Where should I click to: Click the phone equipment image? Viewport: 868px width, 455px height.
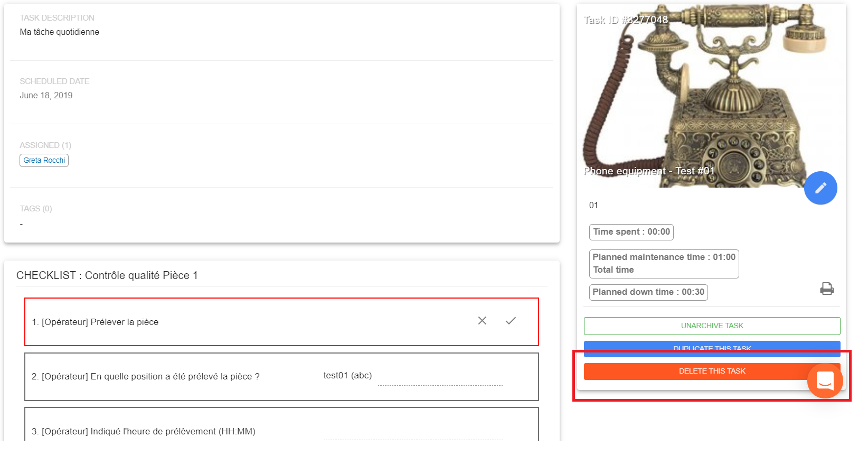711,96
